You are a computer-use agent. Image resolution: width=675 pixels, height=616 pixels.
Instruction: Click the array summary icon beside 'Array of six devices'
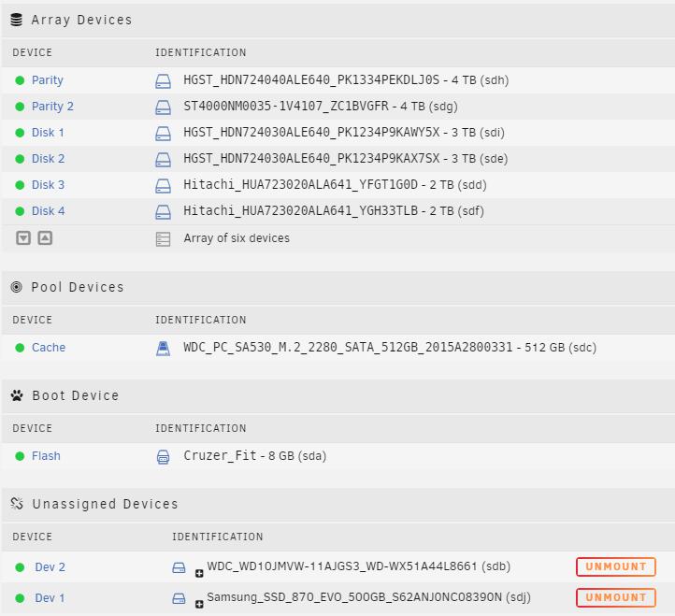tap(163, 238)
